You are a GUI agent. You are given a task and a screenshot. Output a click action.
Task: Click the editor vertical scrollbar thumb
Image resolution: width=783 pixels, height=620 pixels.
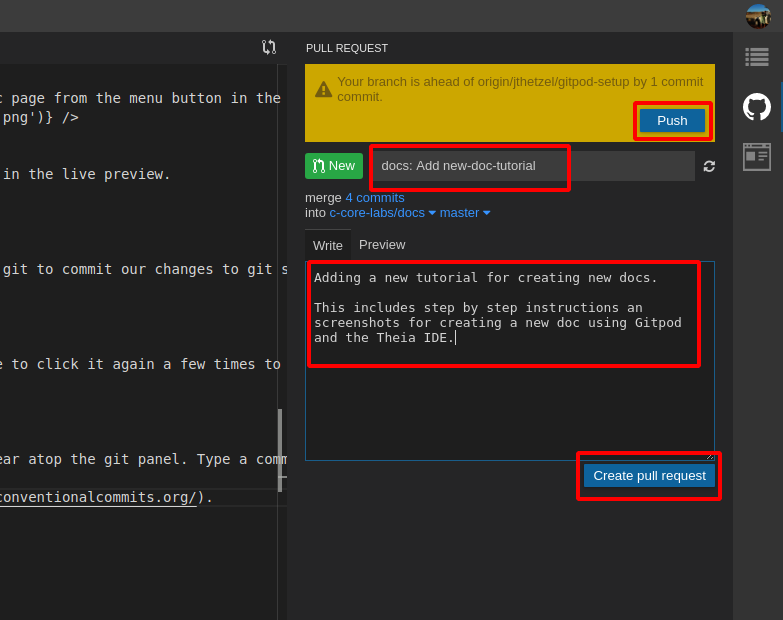(x=280, y=450)
